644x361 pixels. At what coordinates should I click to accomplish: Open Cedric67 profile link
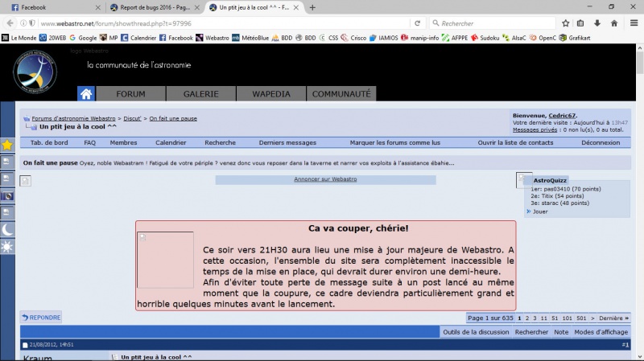pos(562,116)
